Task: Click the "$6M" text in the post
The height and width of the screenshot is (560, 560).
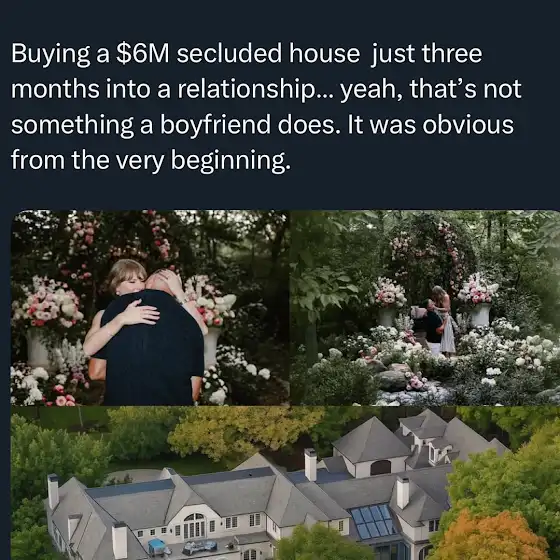Action: pos(142,54)
